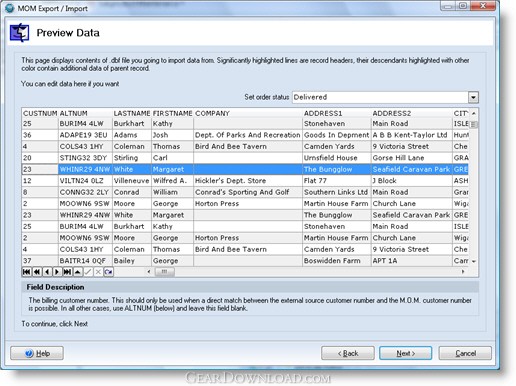
Task: Click the CUSTNUM cell '37'
Action: click(40, 261)
